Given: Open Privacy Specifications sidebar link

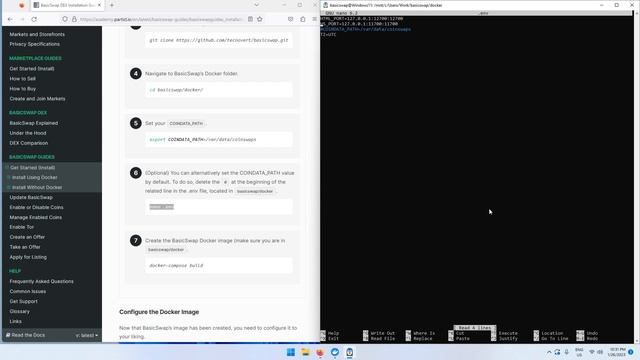Looking at the screenshot, I should pos(34,44).
